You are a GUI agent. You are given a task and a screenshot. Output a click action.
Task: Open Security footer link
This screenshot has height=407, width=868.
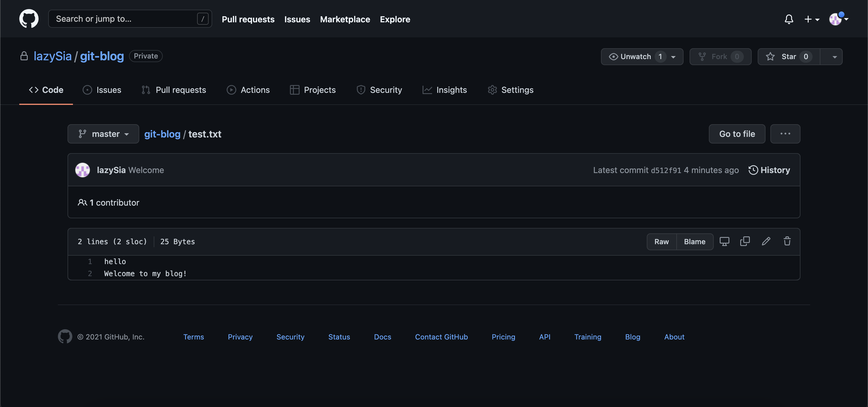(290, 337)
